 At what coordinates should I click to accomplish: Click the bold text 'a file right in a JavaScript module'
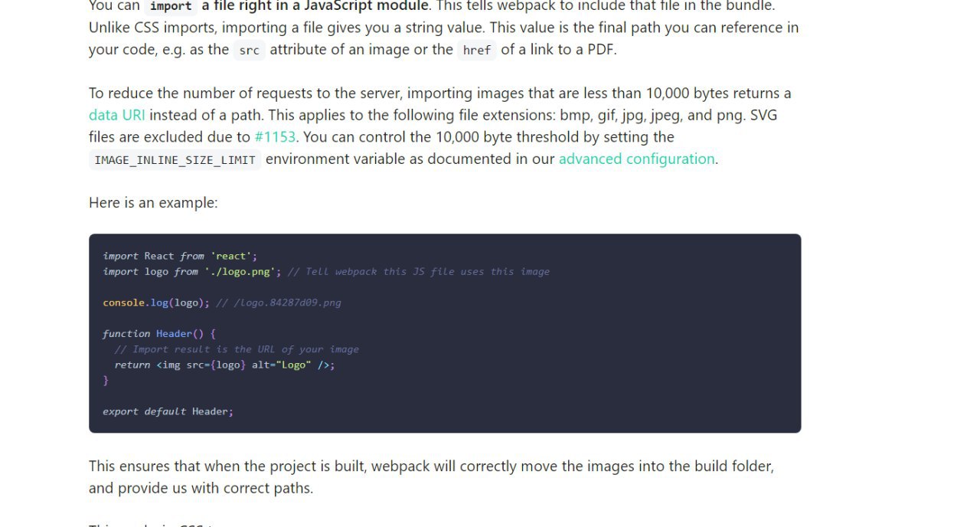click(x=315, y=6)
